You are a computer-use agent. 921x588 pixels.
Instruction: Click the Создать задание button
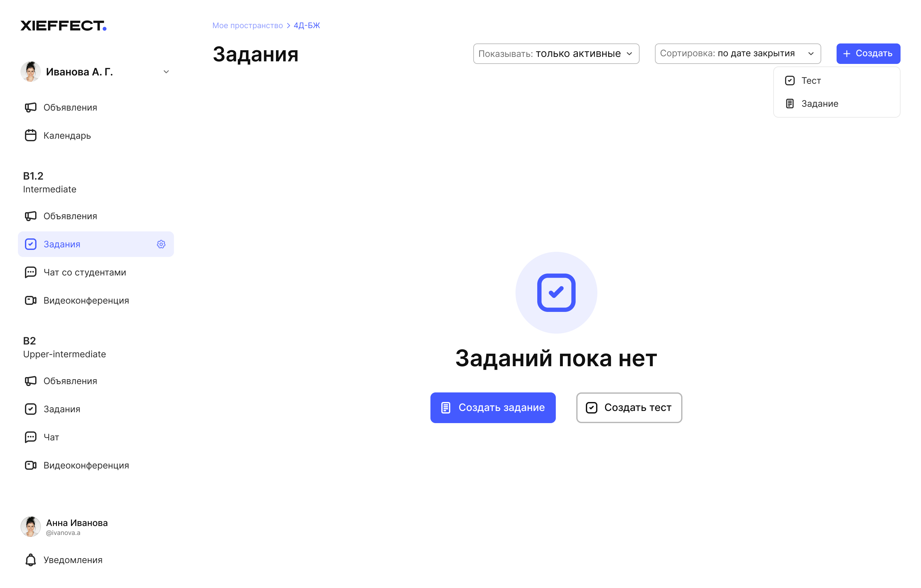493,407
